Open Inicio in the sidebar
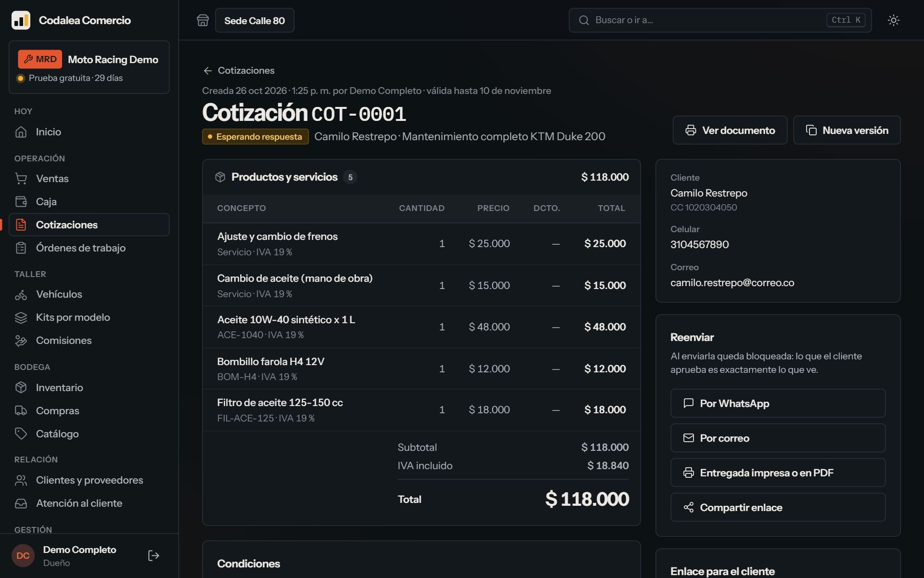The image size is (924, 578). [x=89, y=132]
